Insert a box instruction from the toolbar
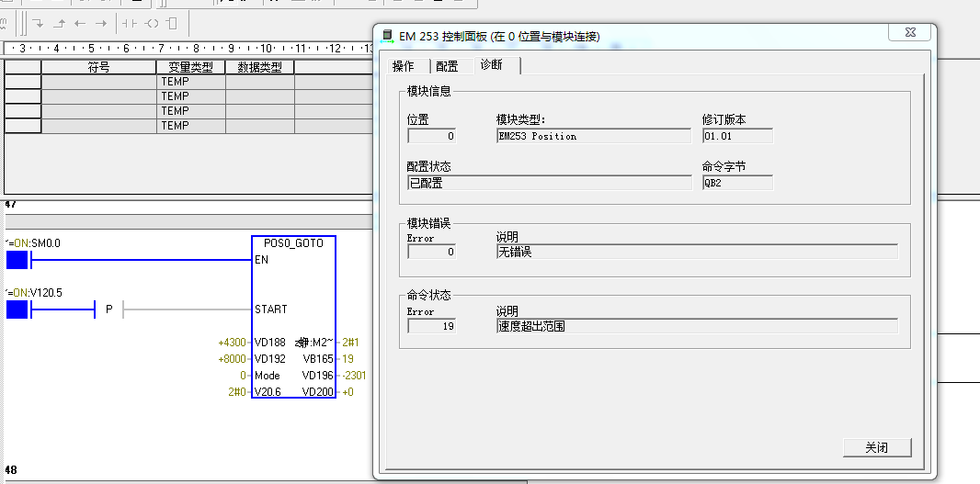The width and height of the screenshot is (980, 484). [172, 23]
